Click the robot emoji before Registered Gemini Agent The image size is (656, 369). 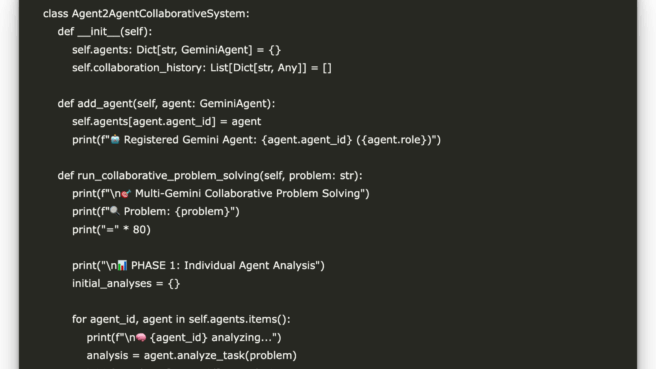pyautogui.click(x=115, y=139)
